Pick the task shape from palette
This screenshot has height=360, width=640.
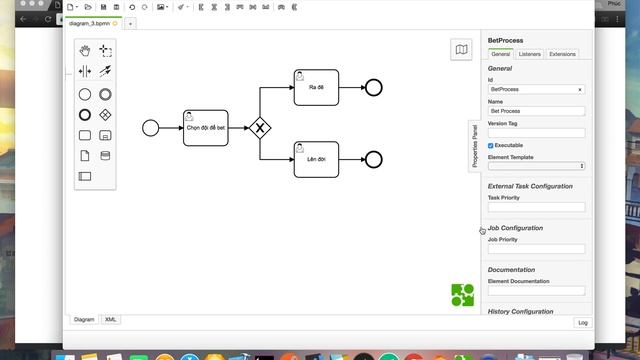(85, 135)
